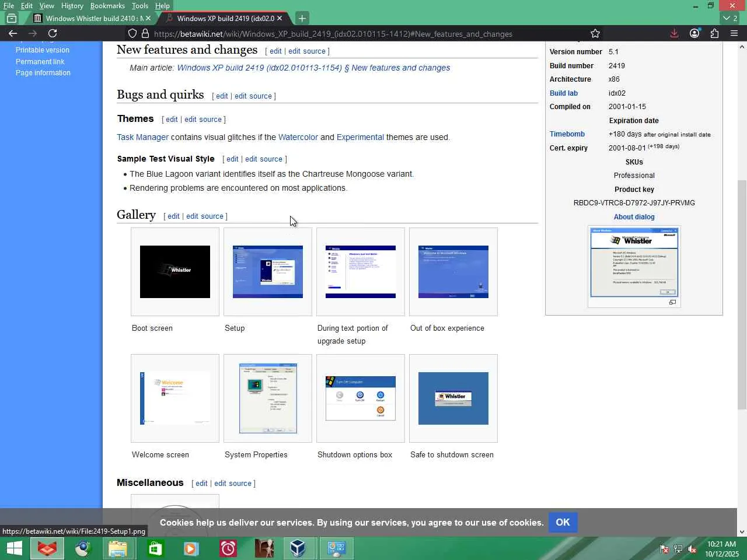
Task: Click the forward navigation arrow
Action: pyautogui.click(x=33, y=34)
